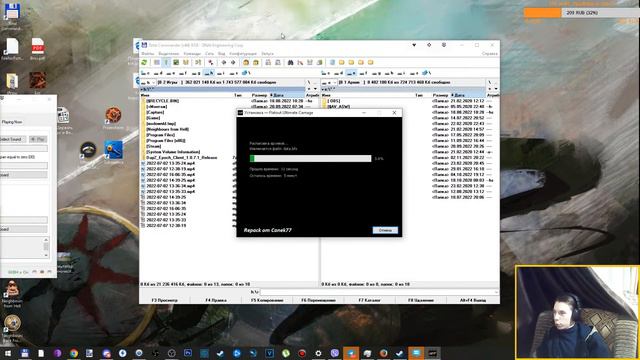Screen dimensions: 640x360
Task: Open the Выделение menu
Action: point(169,53)
